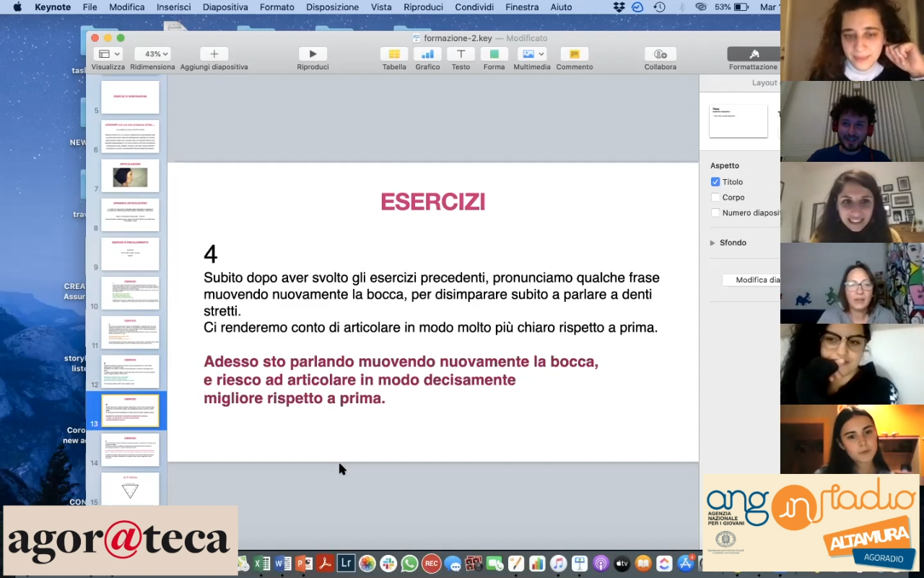Select slide 9 thumbnail in navigator
The height and width of the screenshot is (578, 924).
click(x=130, y=254)
